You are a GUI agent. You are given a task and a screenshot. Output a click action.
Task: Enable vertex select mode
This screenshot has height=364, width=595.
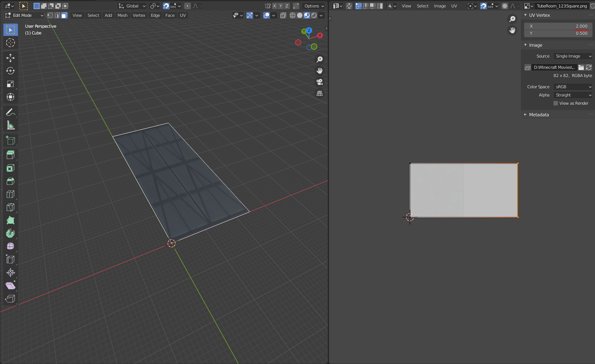click(50, 15)
